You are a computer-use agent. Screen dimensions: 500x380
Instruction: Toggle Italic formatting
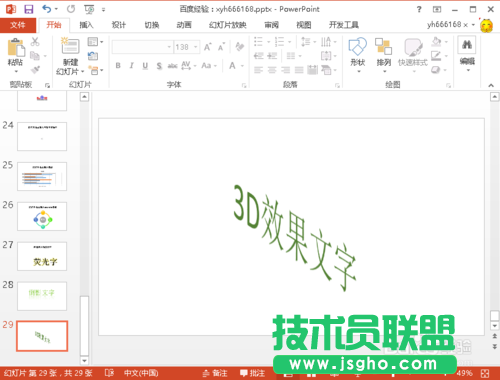coord(132,66)
